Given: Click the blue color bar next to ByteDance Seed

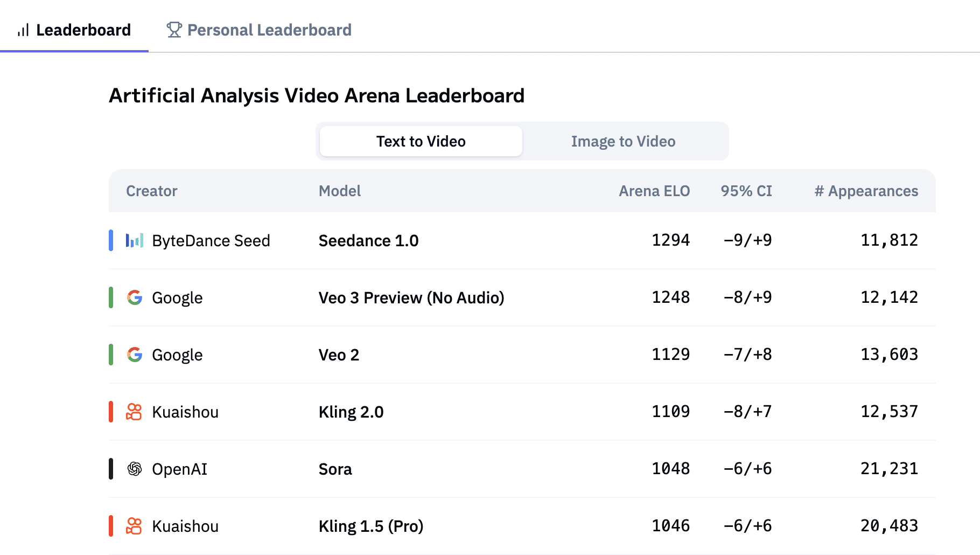Looking at the screenshot, I should (111, 240).
